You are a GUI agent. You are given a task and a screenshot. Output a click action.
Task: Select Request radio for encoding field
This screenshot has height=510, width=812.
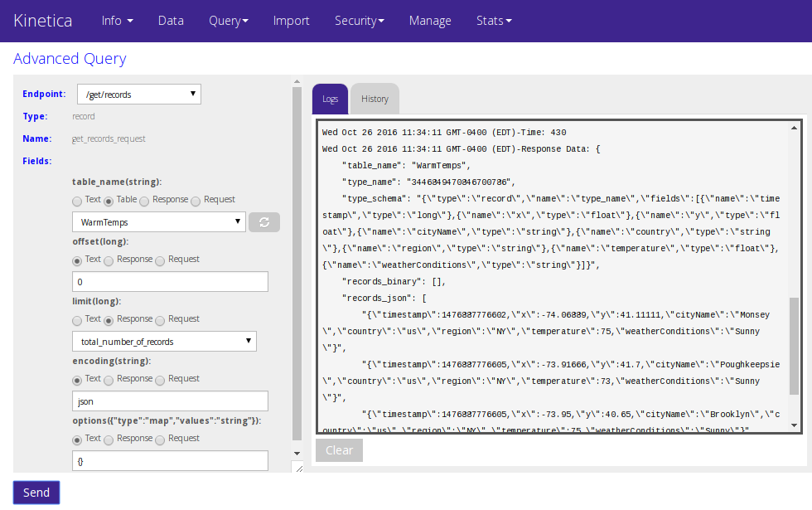pos(161,379)
